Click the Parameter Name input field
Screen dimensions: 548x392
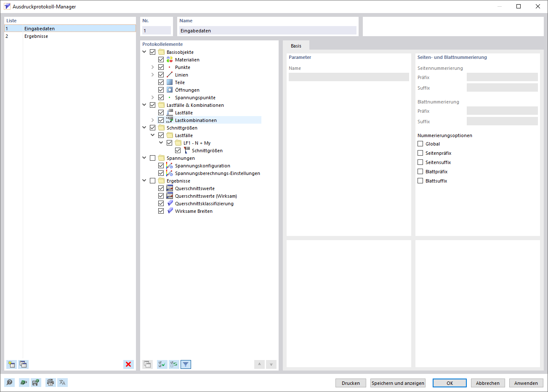(x=349, y=77)
